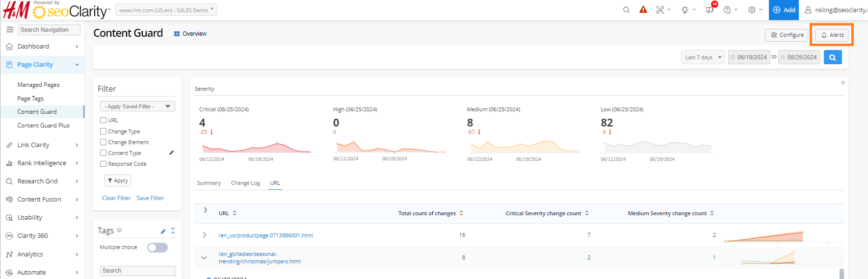Click the Clear Filter link
The image size is (868, 279).
point(116,198)
